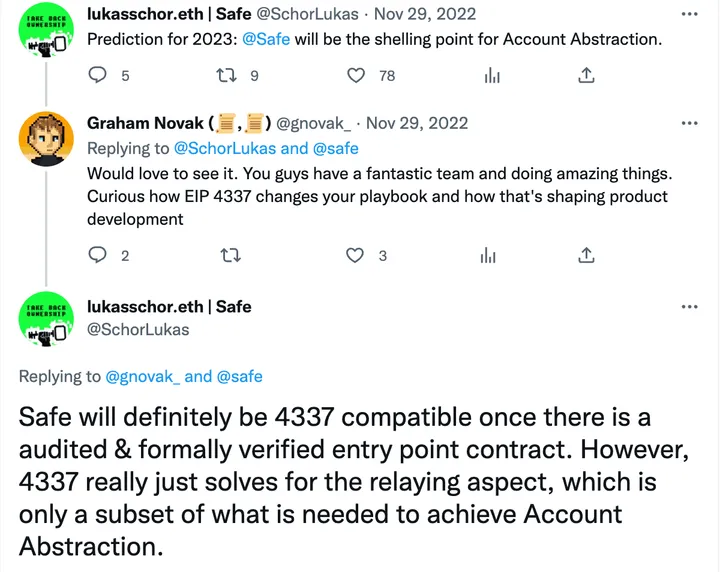This screenshot has height=572, width=720.
Task: Open the Nov 29, 2022 timestamp on Graham's tweet
Action: click(417, 123)
